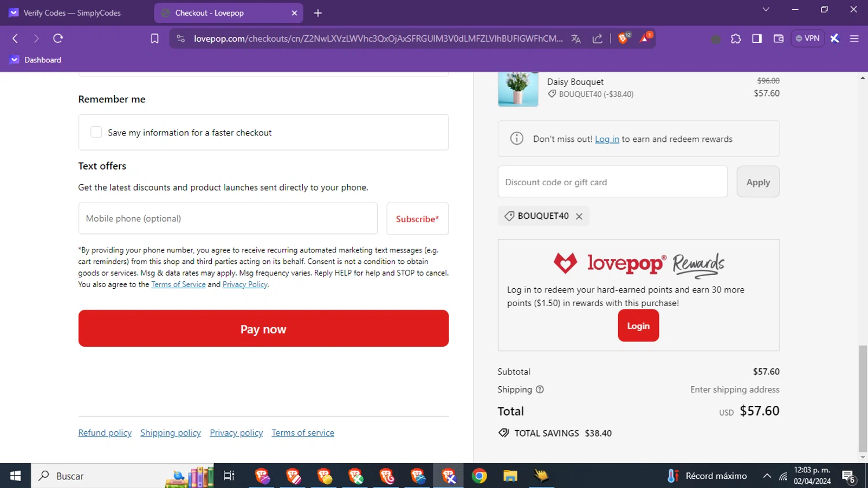868x488 pixels.
Task: Remove the BOUQUET40 discount code
Action: tap(579, 216)
